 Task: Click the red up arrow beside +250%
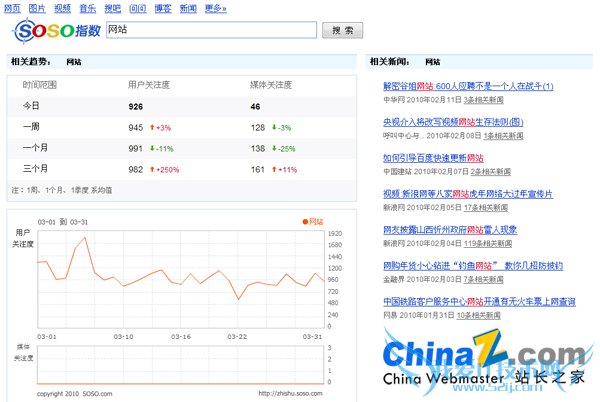pyautogui.click(x=152, y=169)
